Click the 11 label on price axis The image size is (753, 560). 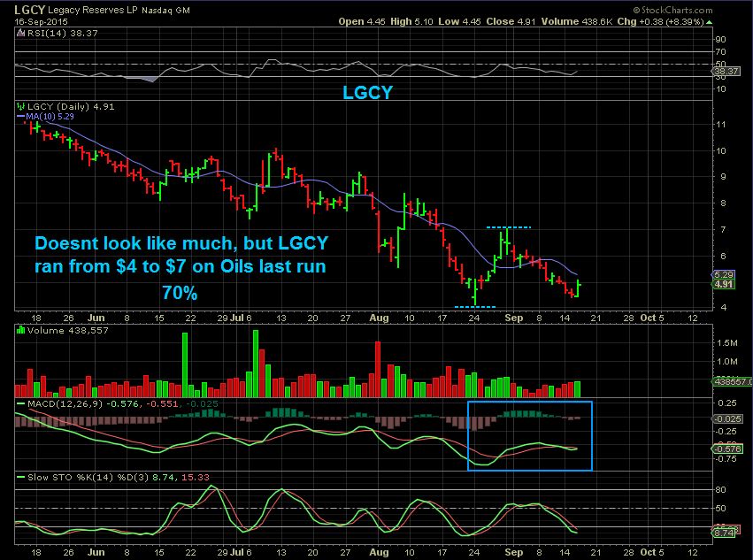[x=720, y=125]
